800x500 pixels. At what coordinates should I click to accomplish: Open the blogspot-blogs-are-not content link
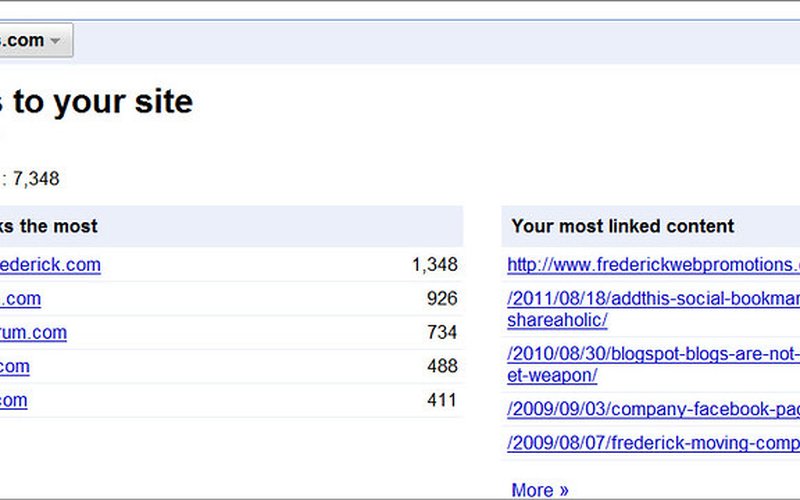click(654, 364)
